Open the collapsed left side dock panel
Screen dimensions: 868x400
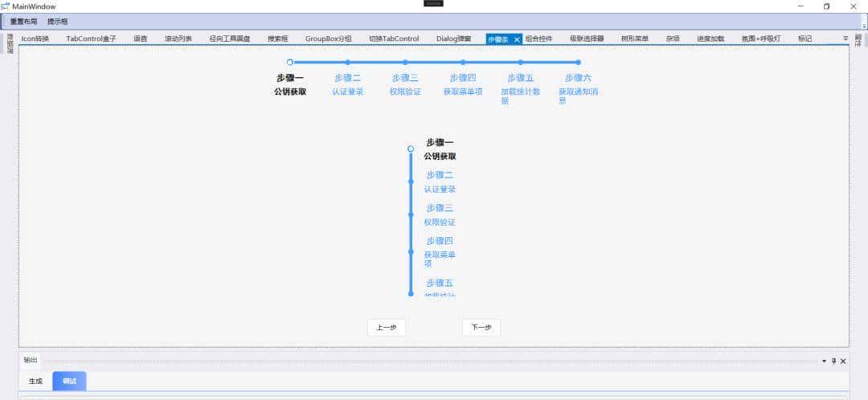tap(10, 43)
